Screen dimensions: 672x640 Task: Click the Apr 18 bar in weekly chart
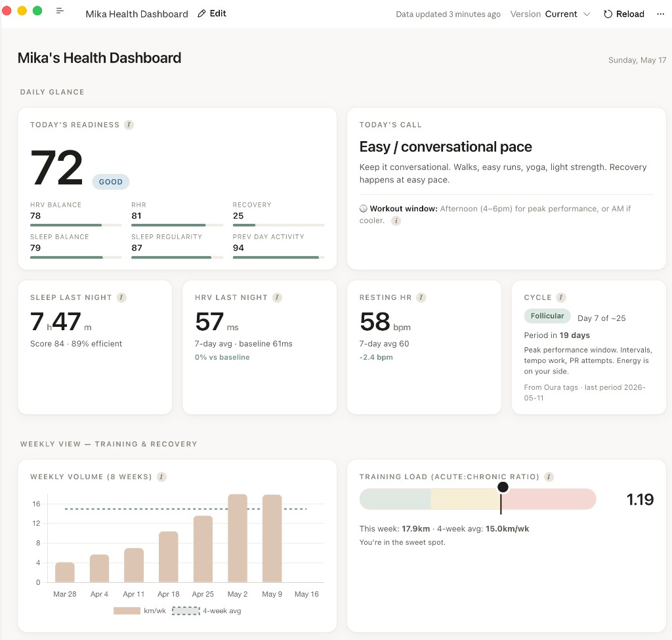169,557
